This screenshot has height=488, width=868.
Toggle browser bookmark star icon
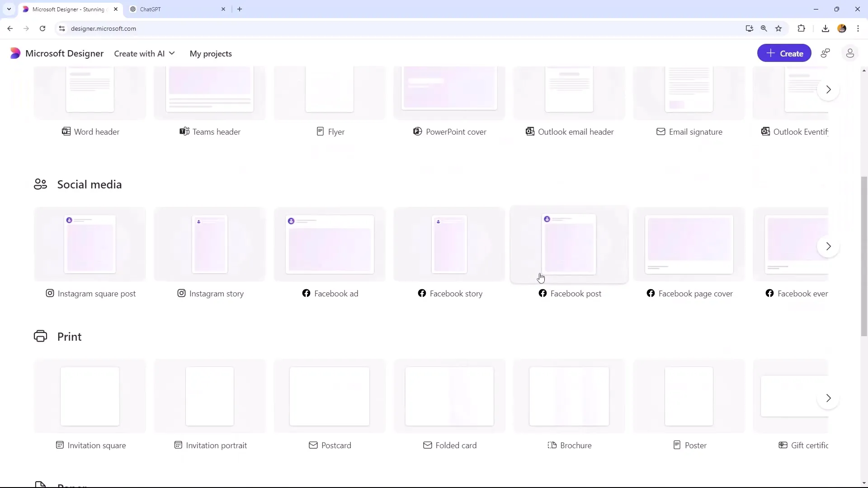779,28
